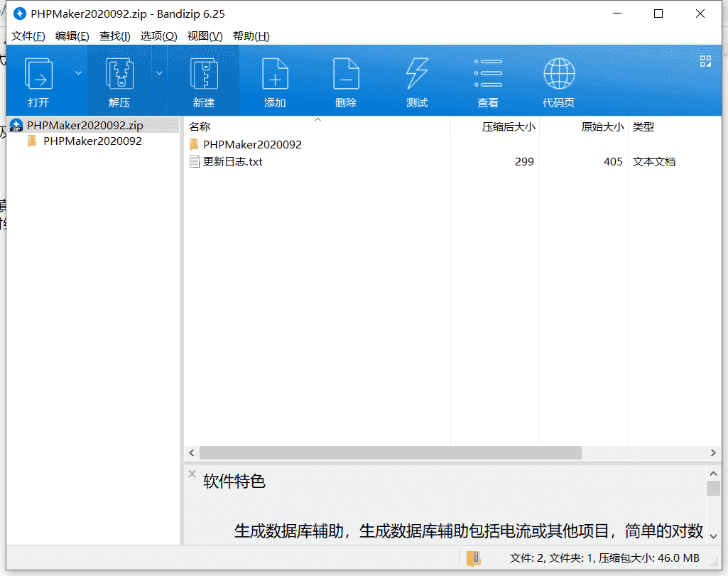The image size is (728, 576).
Task: Click the text file icon of 更新日志.txt
Action: pos(195,161)
